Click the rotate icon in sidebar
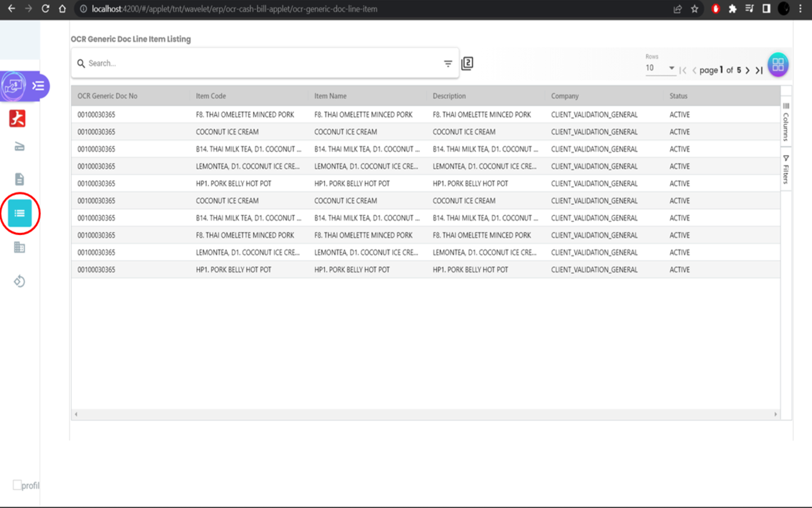This screenshot has width=812, height=508. [x=19, y=281]
